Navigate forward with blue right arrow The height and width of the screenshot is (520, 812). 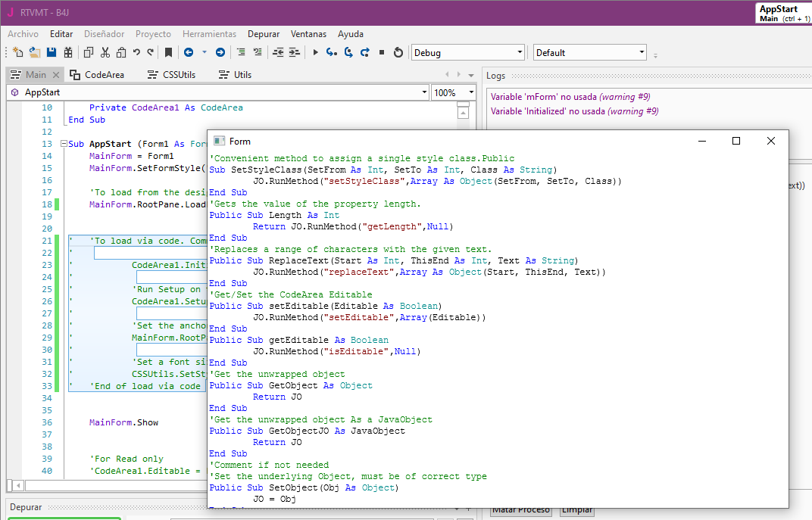pyautogui.click(x=220, y=52)
